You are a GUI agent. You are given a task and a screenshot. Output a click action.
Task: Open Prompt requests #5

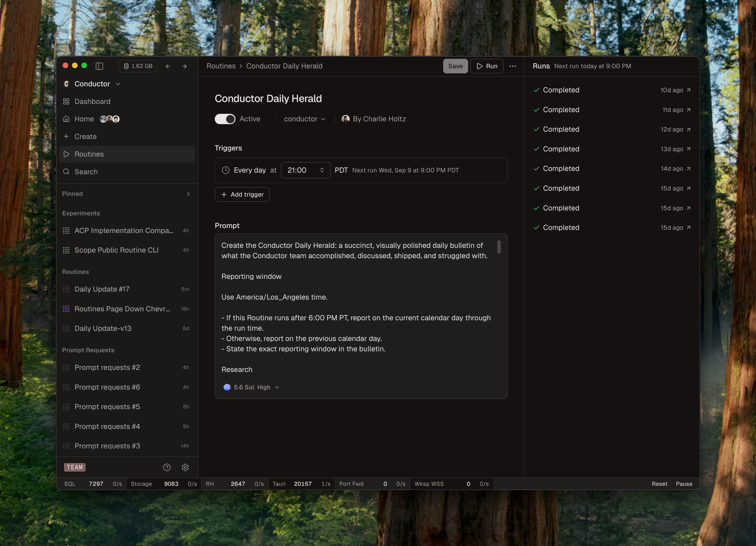click(x=127, y=407)
